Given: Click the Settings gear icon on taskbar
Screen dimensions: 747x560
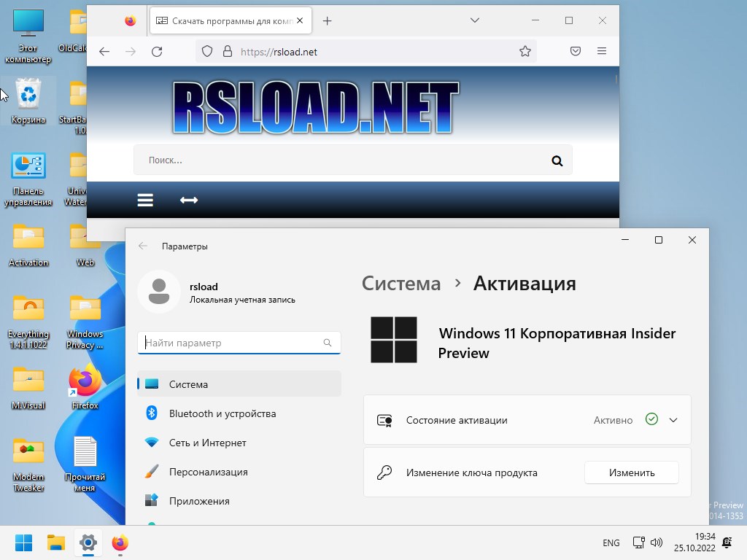Looking at the screenshot, I should tap(88, 542).
